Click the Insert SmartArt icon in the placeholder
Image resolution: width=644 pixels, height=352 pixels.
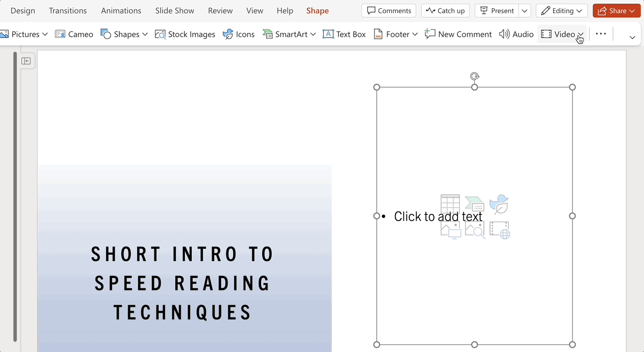[x=475, y=204]
